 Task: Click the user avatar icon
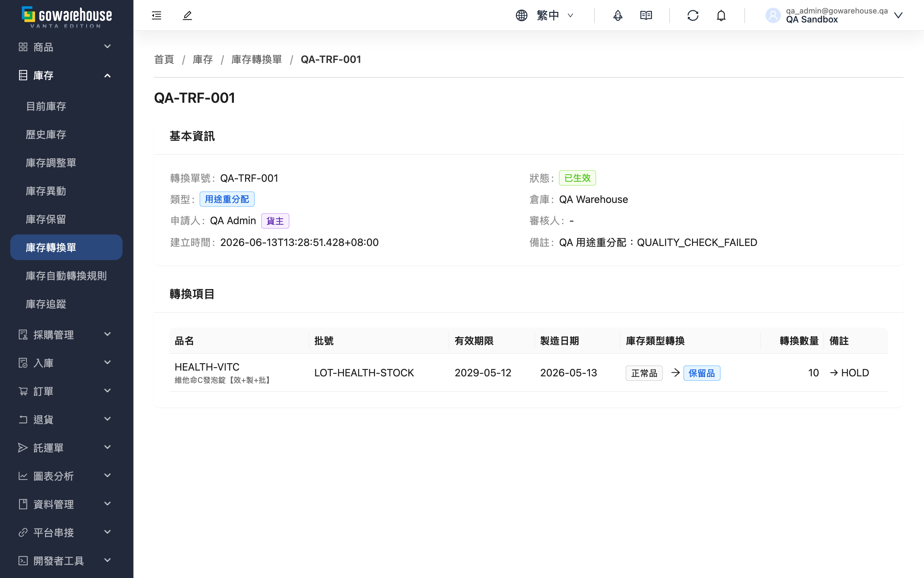tap(773, 15)
